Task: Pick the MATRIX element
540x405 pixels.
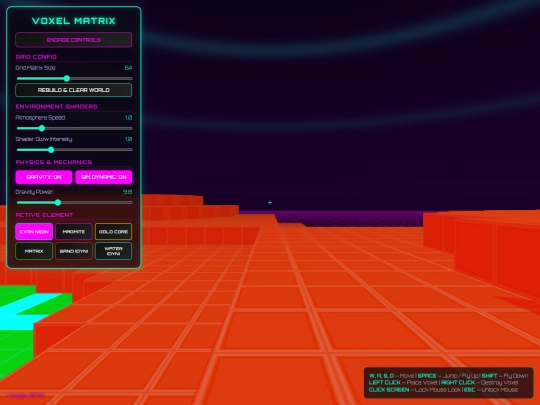Action: [34, 251]
